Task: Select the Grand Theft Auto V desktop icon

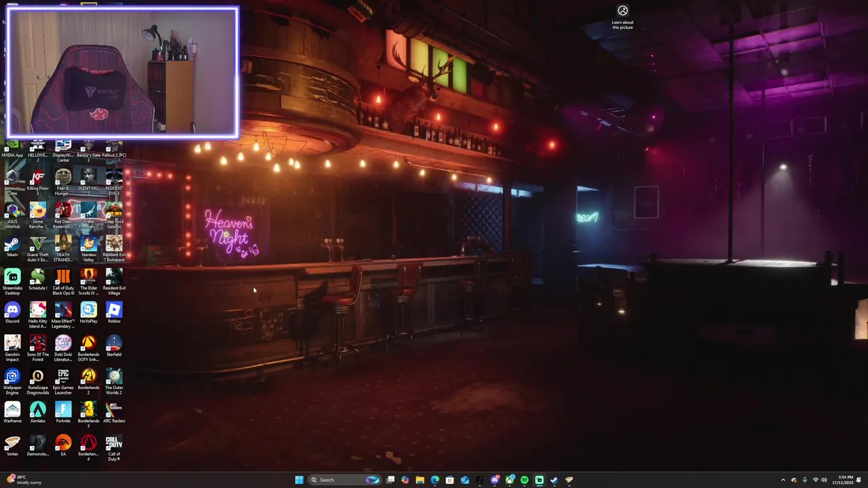Action: click(38, 249)
